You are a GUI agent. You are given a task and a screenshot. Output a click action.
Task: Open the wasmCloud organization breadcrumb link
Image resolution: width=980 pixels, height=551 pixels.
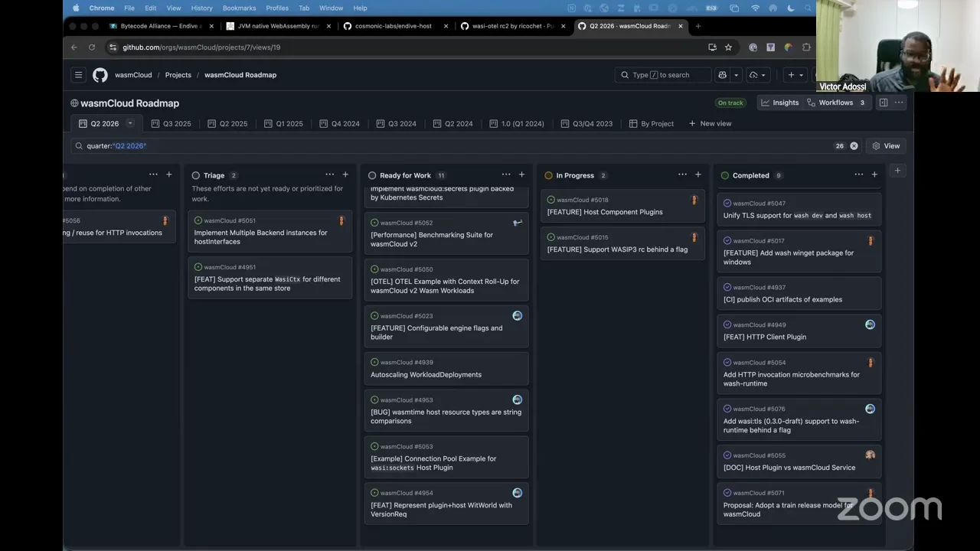tap(133, 75)
